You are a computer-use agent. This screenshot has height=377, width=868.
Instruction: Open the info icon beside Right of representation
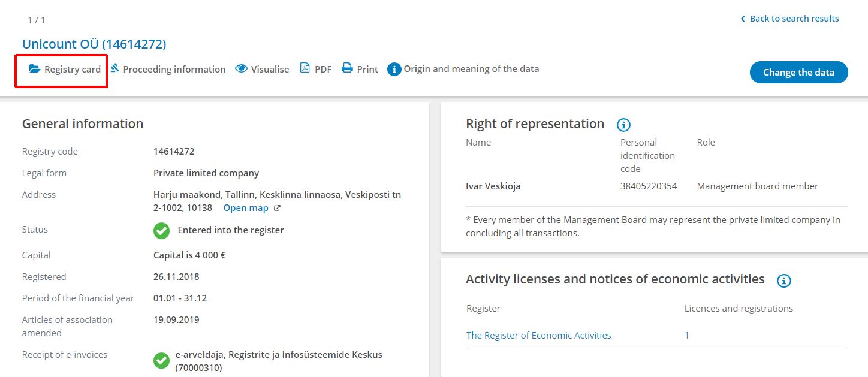coord(623,125)
